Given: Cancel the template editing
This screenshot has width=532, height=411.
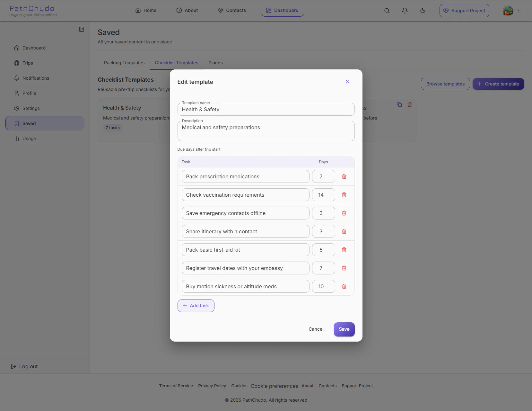Looking at the screenshot, I should pos(316,329).
